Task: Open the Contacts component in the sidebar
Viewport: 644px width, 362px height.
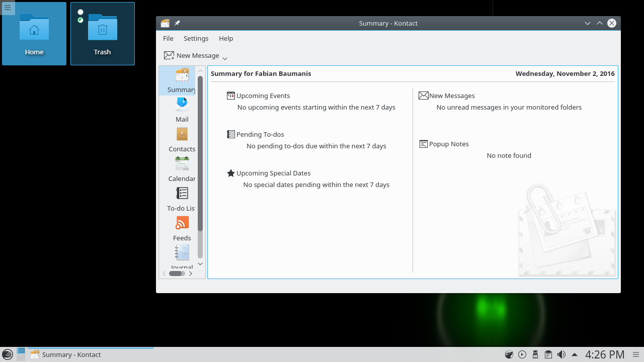Action: click(x=182, y=140)
